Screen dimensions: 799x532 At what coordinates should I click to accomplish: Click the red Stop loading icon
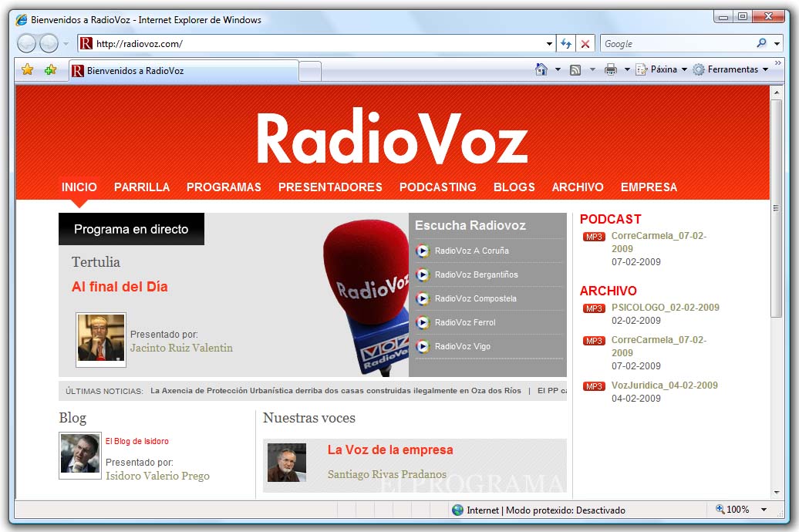[585, 44]
